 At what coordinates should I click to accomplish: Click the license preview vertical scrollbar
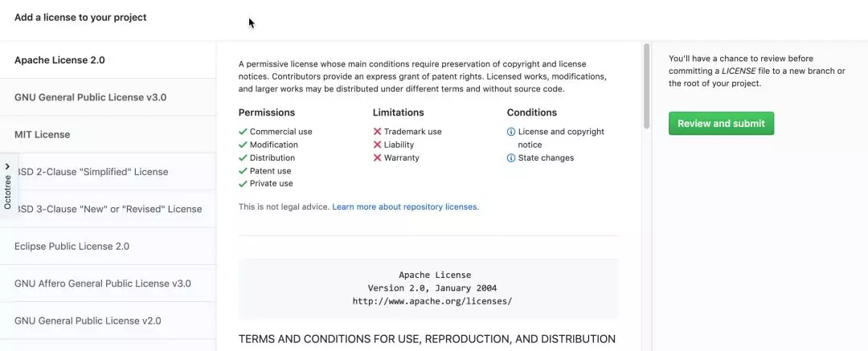coord(646,88)
